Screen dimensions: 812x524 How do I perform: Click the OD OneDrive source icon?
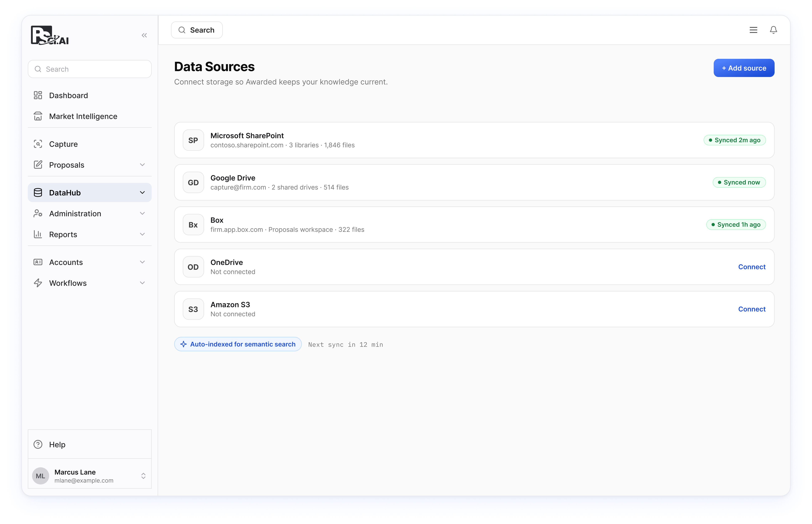(x=193, y=267)
